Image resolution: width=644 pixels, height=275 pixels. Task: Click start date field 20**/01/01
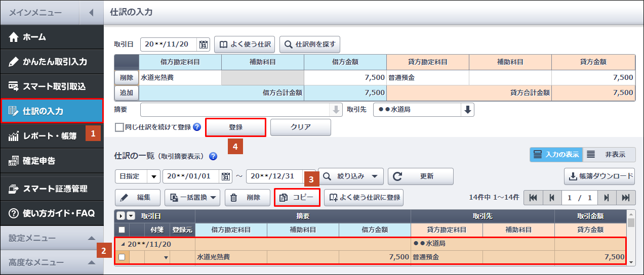(x=191, y=176)
